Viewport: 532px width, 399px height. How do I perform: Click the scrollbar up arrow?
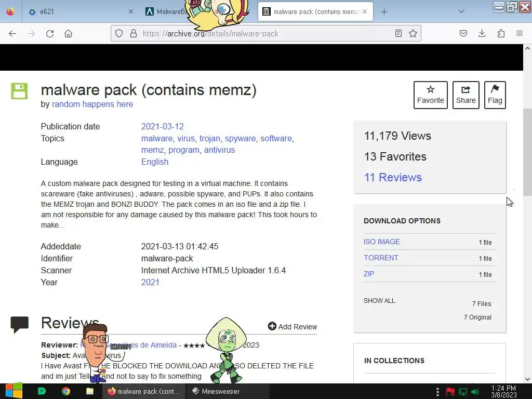point(527,48)
